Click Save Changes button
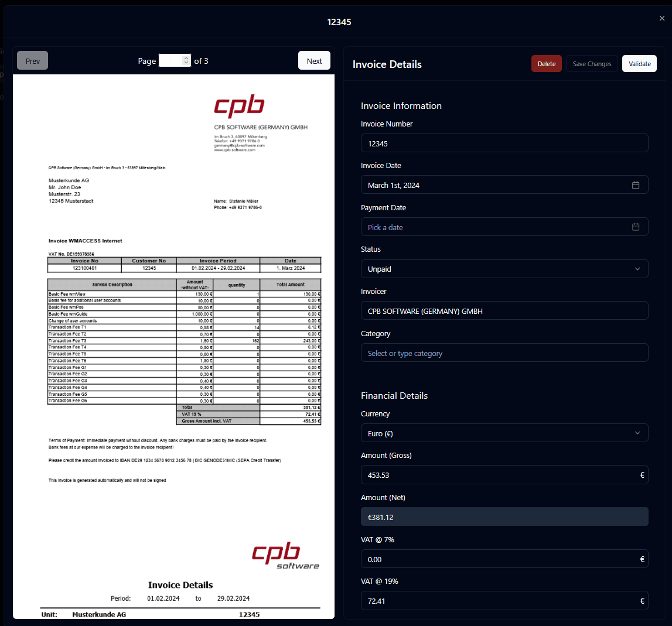The height and width of the screenshot is (626, 672). [x=592, y=64]
